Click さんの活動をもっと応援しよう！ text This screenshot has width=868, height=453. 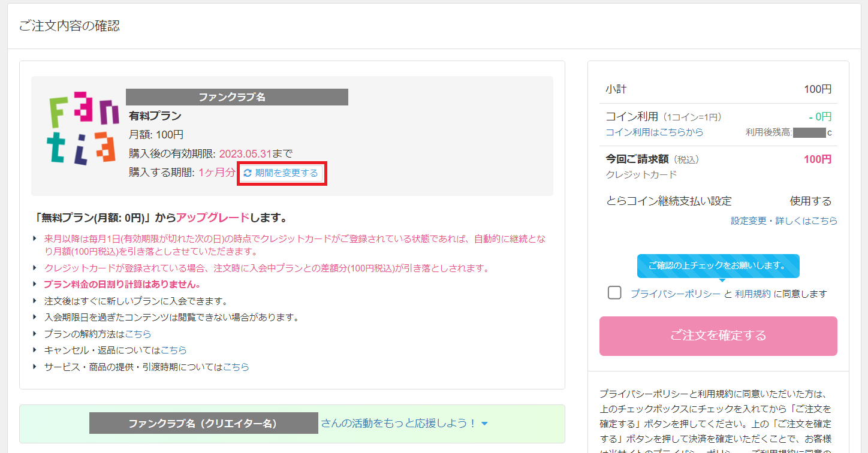399,423
